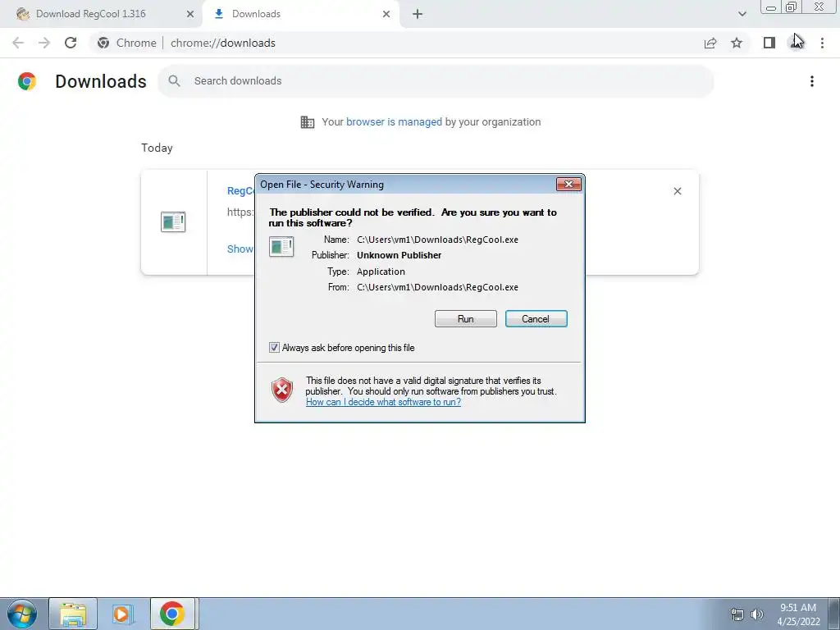The image size is (840, 630).
Task: Click the RegCool file icon in downloads list
Action: (x=173, y=221)
